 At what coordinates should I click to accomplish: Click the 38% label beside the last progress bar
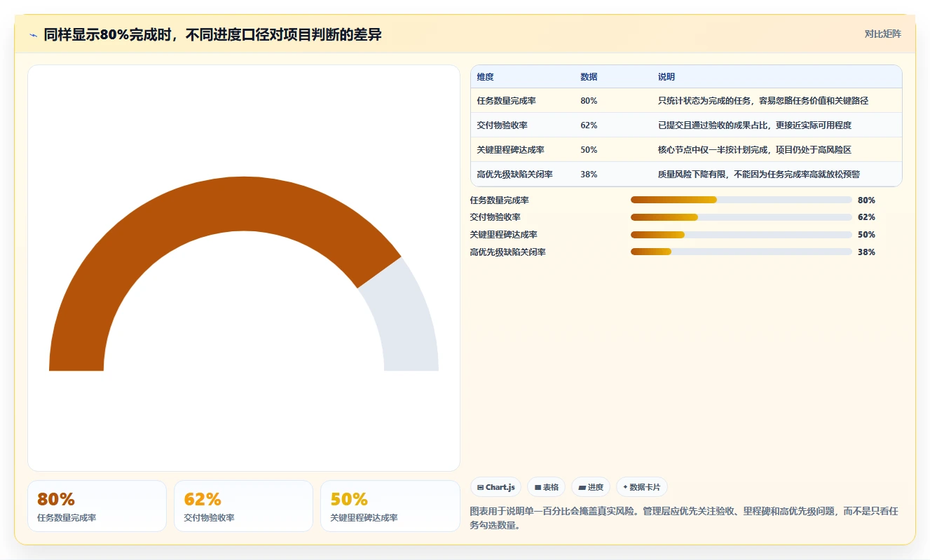866,252
